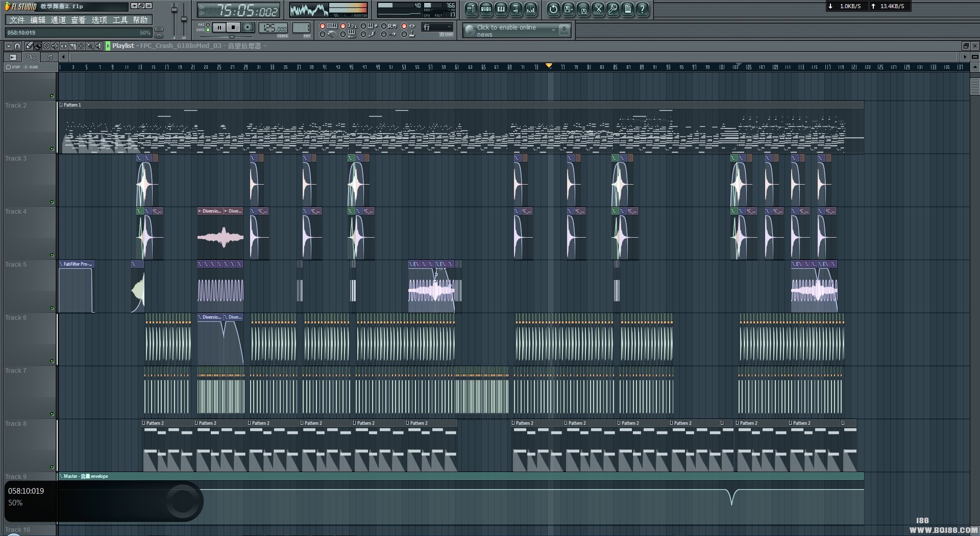Open the one-click recording wrench icon
Image resolution: width=980 pixels, height=536 pixels.
tap(612, 9)
